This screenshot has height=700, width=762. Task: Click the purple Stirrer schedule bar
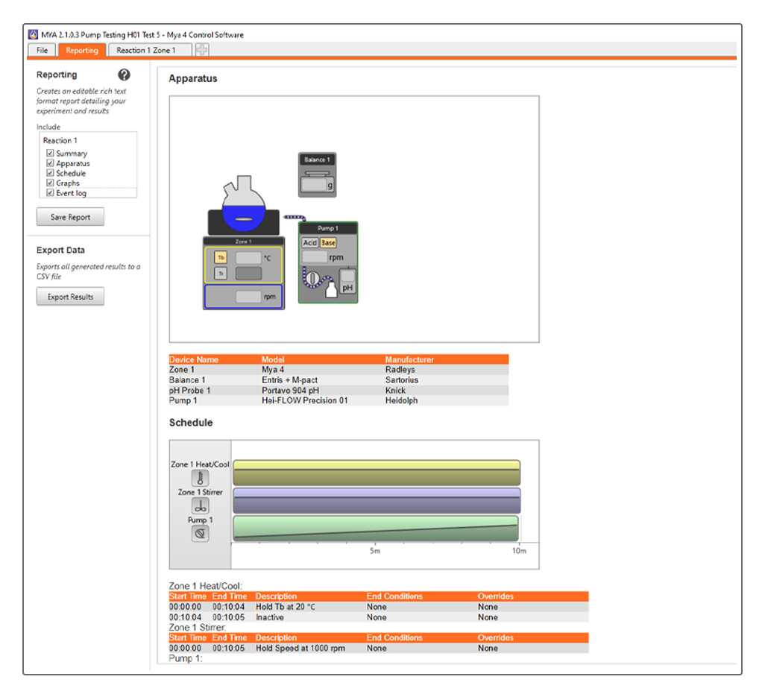pyautogui.click(x=377, y=500)
